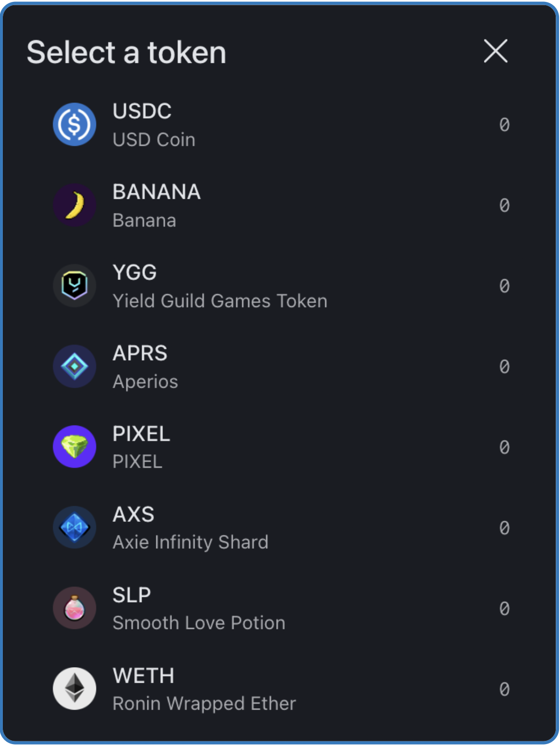This screenshot has height=746, width=560.
Task: Click the SLP pink potion icon
Action: (x=75, y=608)
